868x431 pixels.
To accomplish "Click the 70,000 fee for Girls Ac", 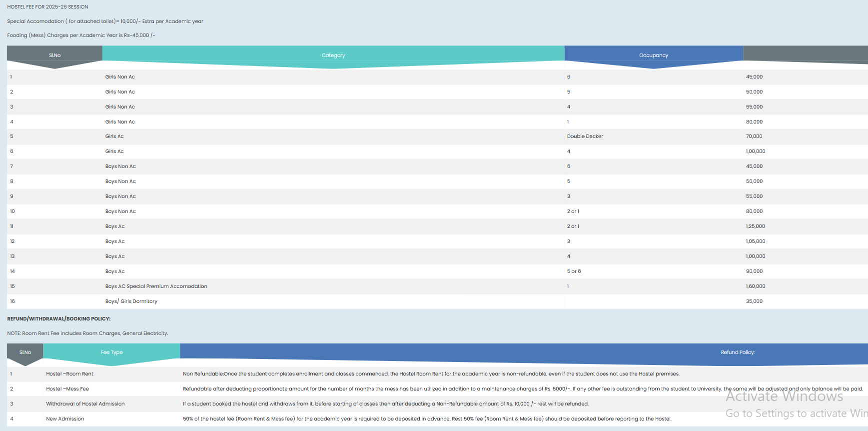I will [754, 136].
